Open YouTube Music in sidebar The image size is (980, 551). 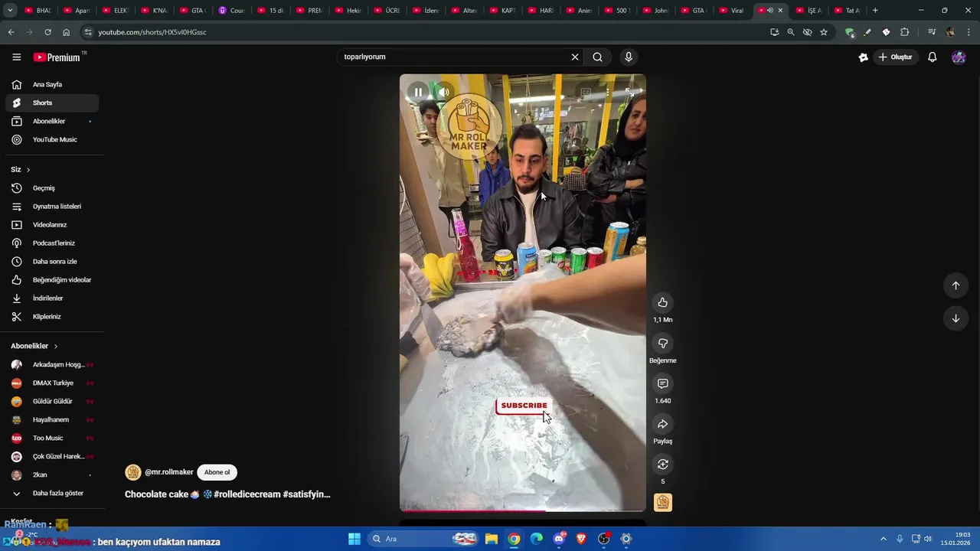point(52,139)
